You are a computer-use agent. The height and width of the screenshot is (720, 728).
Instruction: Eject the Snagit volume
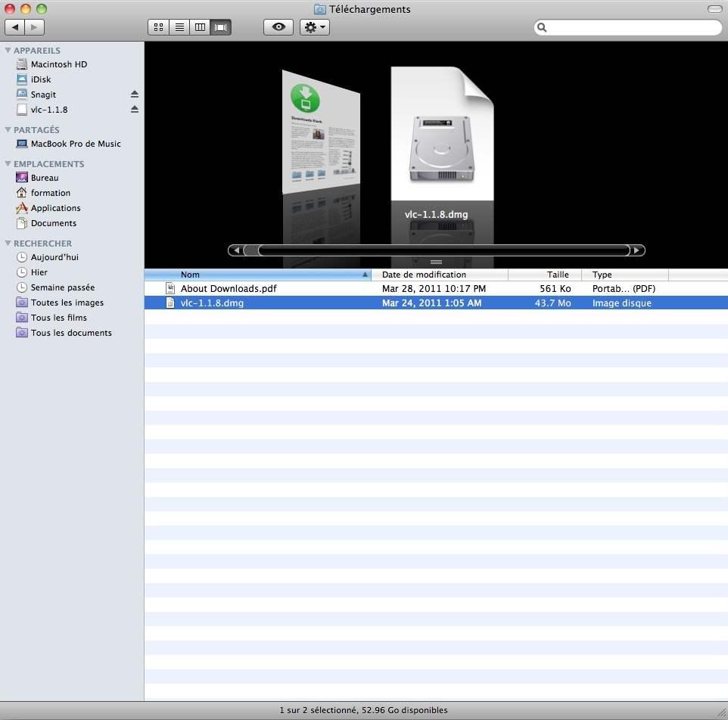coord(135,95)
